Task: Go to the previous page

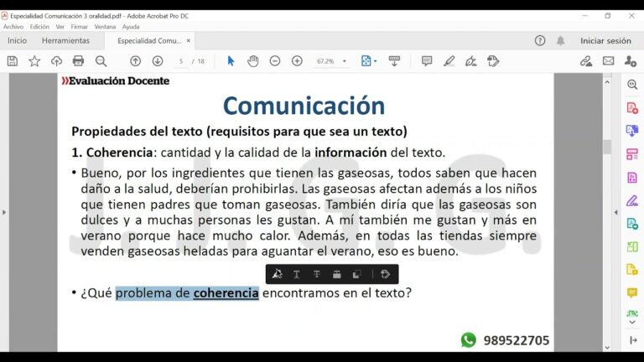Action: [135, 61]
